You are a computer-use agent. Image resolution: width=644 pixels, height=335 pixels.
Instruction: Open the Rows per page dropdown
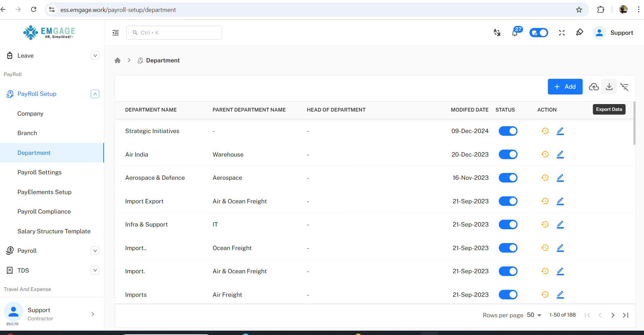(534, 315)
